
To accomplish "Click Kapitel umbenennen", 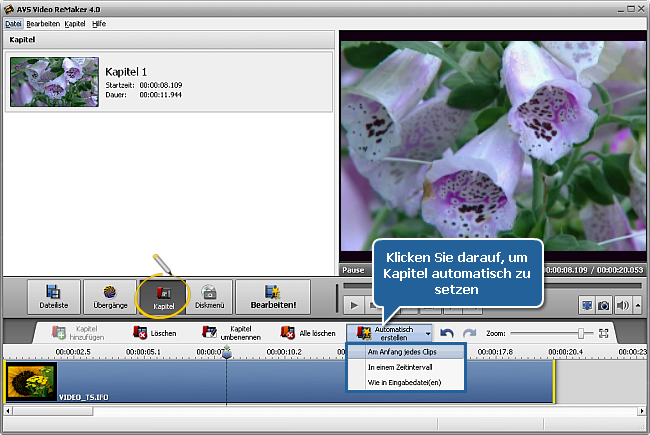I will (232, 333).
